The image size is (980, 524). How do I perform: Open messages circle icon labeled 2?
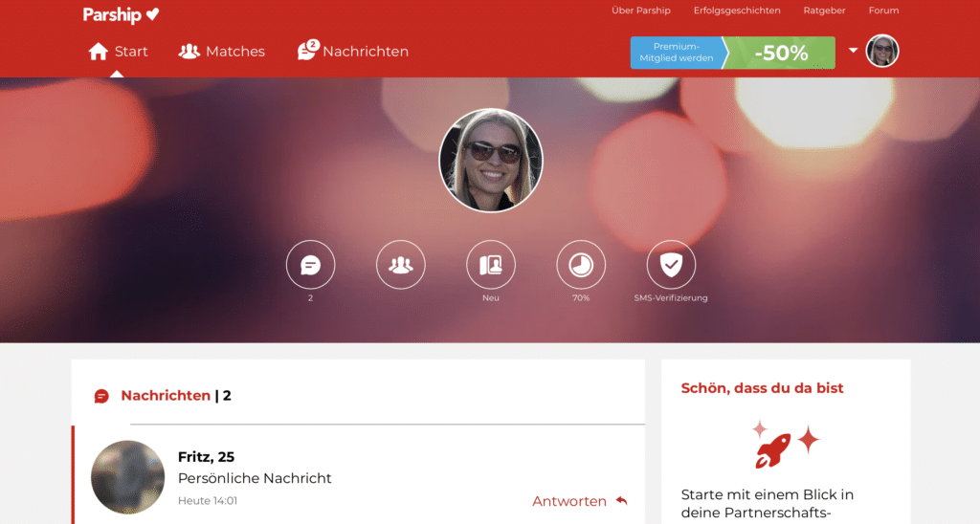311,265
